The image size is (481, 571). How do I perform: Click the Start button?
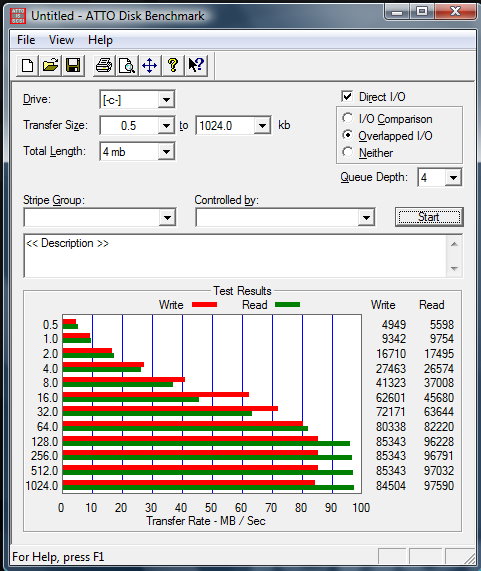point(429,217)
